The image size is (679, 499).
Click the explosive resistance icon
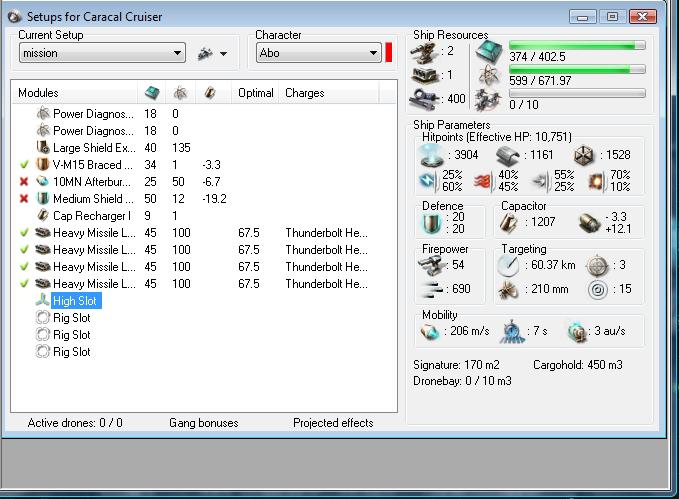[597, 181]
